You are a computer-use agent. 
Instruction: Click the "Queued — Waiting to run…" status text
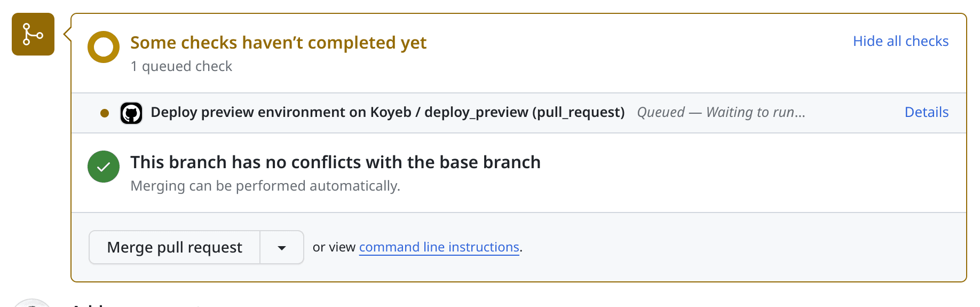click(721, 112)
